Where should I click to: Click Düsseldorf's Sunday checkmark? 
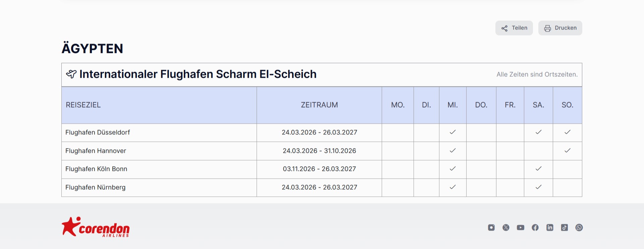tap(568, 132)
